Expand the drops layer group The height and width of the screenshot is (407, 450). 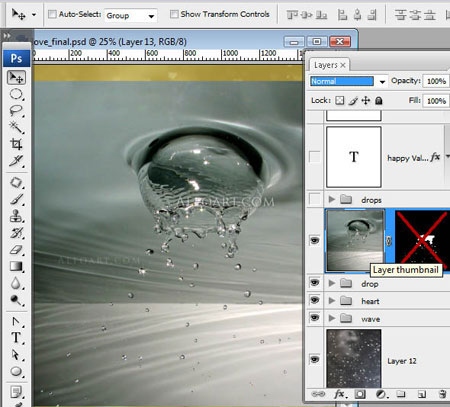point(332,199)
